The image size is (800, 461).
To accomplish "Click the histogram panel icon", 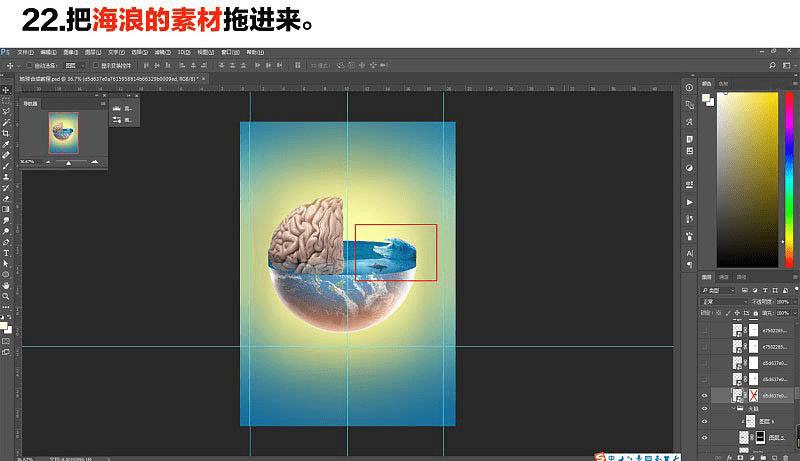I will [116, 108].
